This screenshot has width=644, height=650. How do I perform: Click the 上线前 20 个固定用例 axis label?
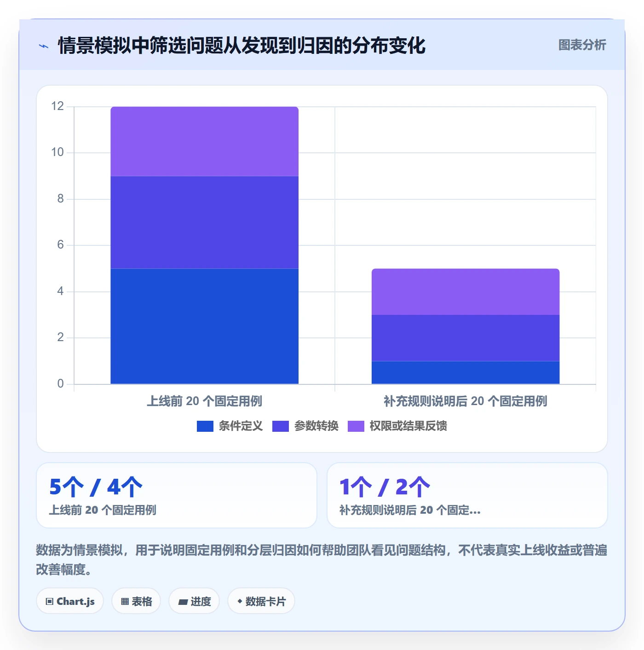205,401
